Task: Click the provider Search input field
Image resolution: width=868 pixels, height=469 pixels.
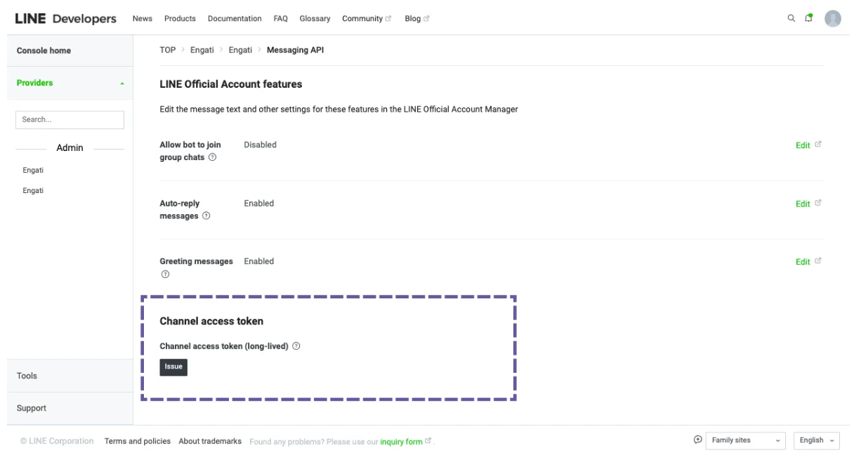Action: pos(70,120)
